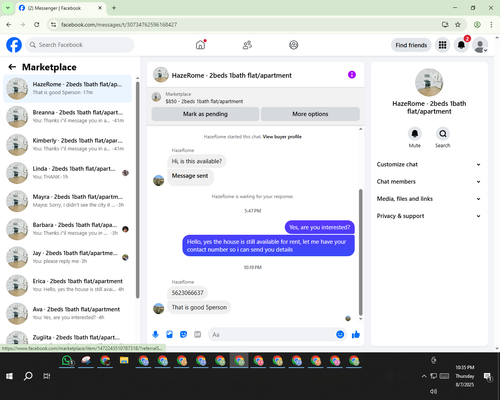Click the message 'That is good Sperson'
This screenshot has width=500, height=400.
pos(199,307)
